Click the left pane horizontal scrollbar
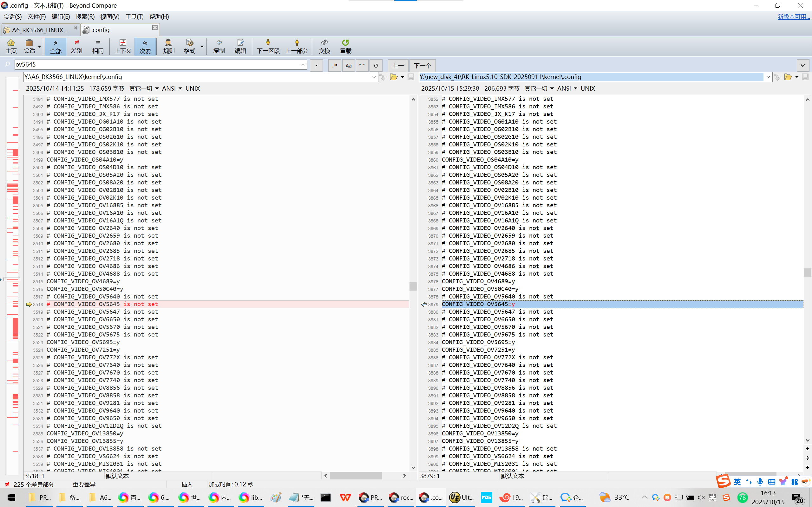The width and height of the screenshot is (812, 507). pyautogui.click(x=356, y=476)
